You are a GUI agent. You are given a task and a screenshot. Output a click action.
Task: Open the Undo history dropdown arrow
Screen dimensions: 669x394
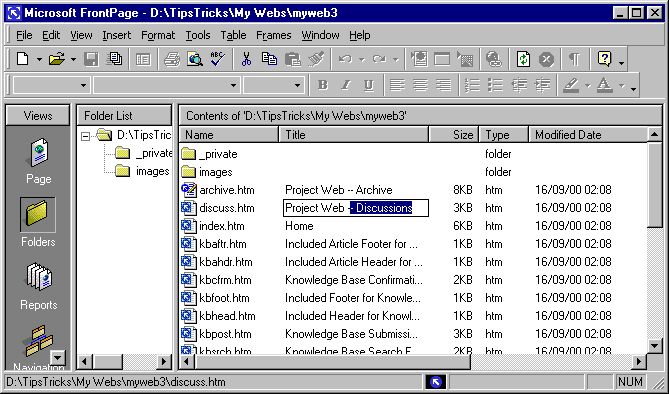pyautogui.click(x=362, y=59)
